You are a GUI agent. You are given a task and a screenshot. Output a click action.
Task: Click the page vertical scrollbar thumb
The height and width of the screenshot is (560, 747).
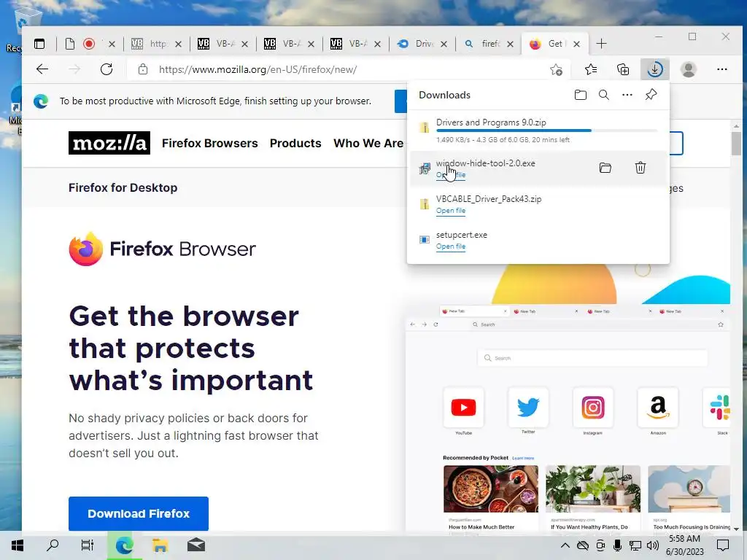[736, 144]
